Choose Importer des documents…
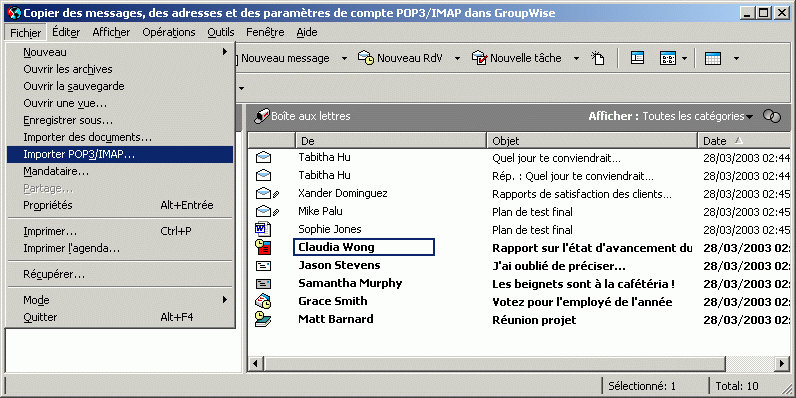The image size is (796, 398). [x=120, y=137]
